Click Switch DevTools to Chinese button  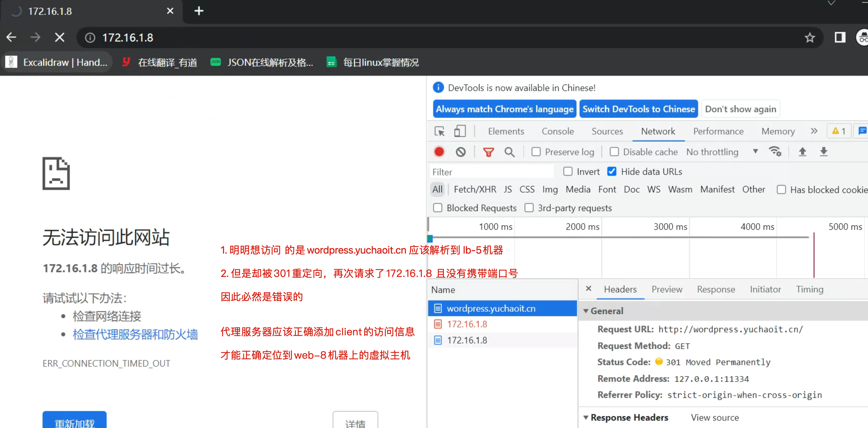638,109
